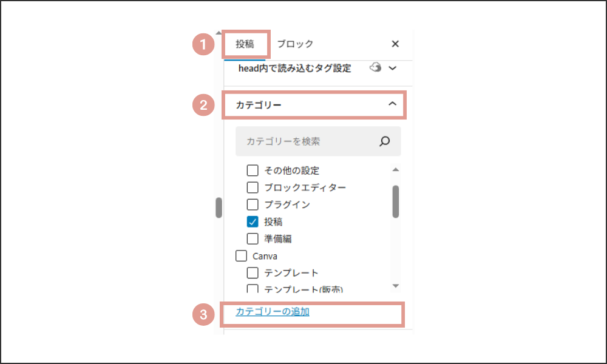Image resolution: width=607 pixels, height=364 pixels.
Task: Enable the 準備編 category checkbox
Action: pyautogui.click(x=253, y=238)
